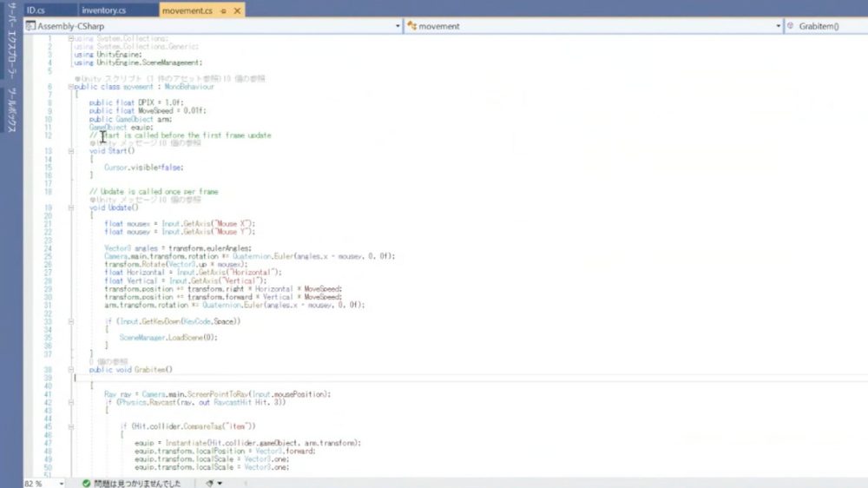Viewport: 868px width, 488px height.
Task: Click the transform.Rotate(Vector3.up) line
Action: [176, 264]
